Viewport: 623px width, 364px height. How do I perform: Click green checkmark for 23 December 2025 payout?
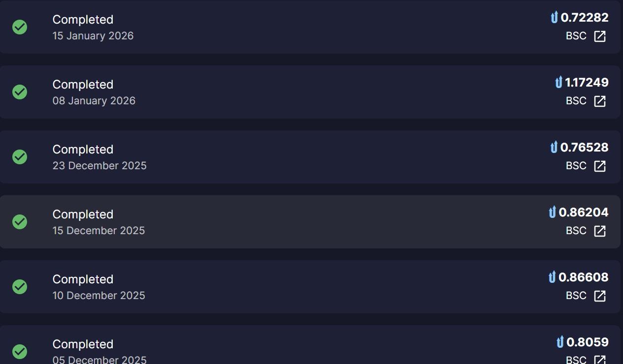(20, 157)
